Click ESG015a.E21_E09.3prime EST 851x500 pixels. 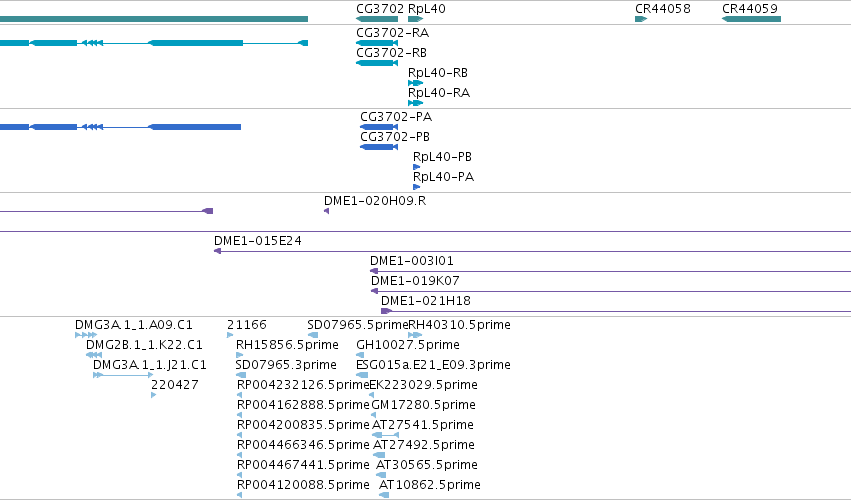click(x=362, y=375)
